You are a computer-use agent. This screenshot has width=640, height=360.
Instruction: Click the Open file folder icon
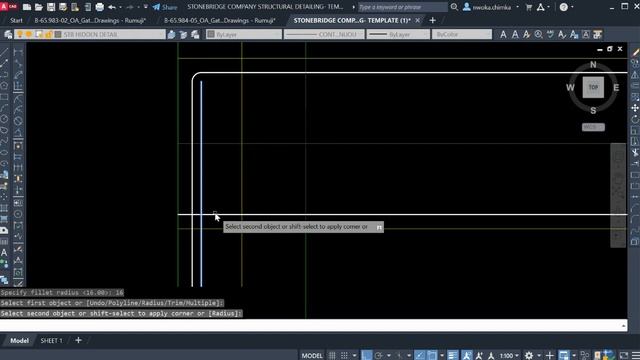point(39,7)
